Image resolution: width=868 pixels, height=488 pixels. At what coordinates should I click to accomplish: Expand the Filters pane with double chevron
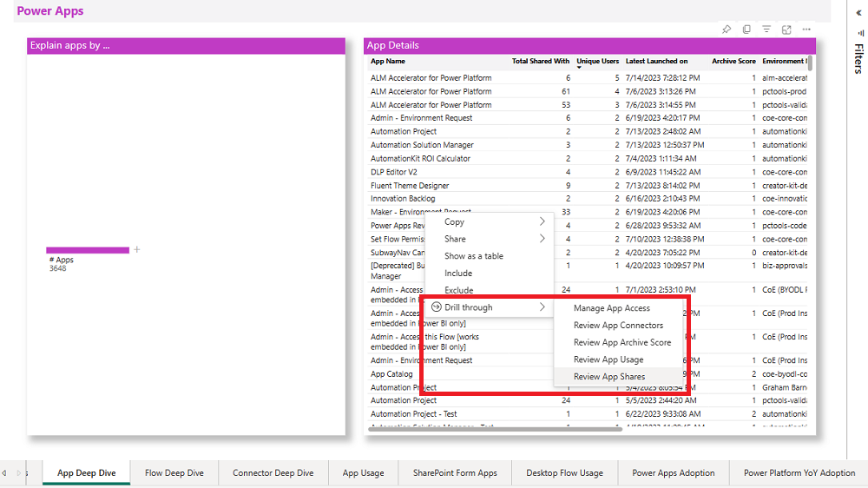click(x=858, y=15)
